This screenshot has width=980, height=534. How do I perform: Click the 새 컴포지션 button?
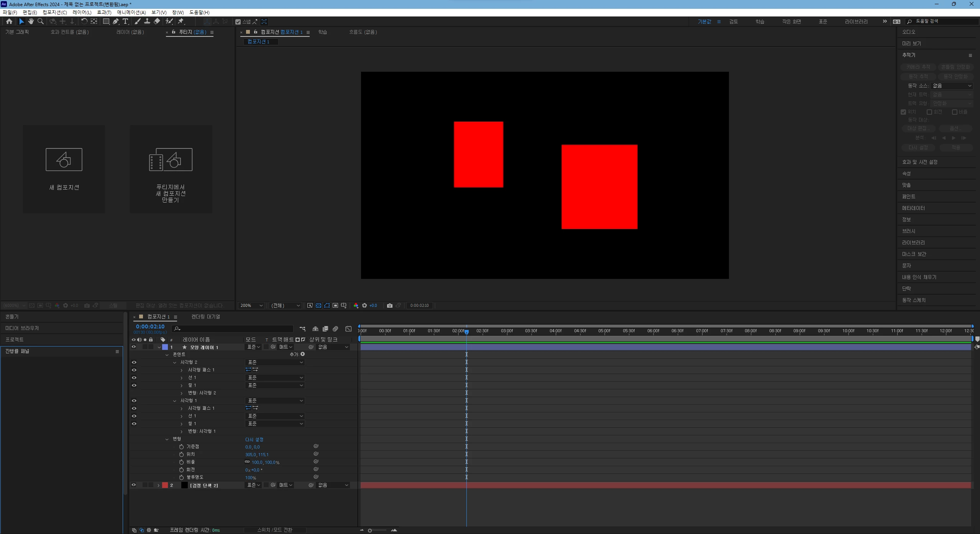click(x=64, y=169)
